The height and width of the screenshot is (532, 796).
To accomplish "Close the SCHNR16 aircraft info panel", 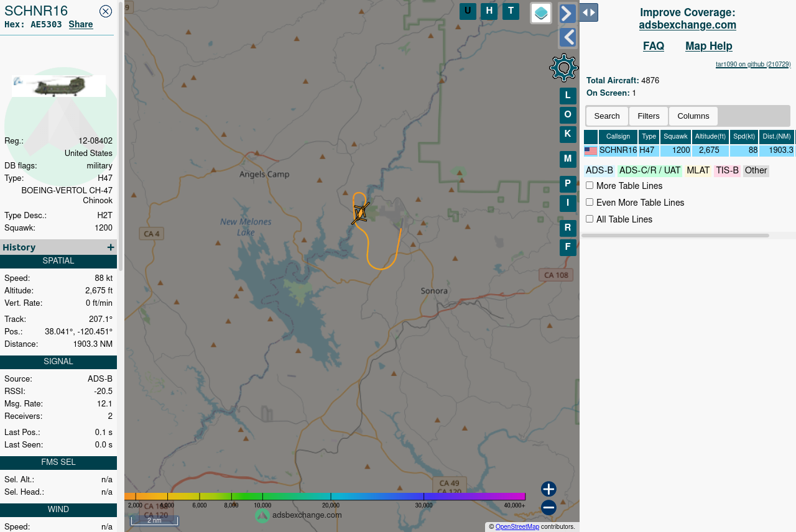I will (106, 11).
